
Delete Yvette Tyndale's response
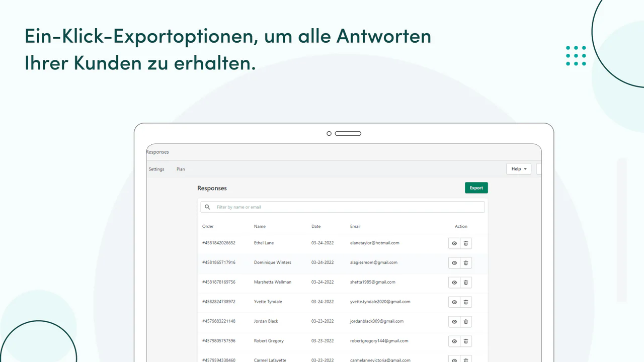(466, 302)
